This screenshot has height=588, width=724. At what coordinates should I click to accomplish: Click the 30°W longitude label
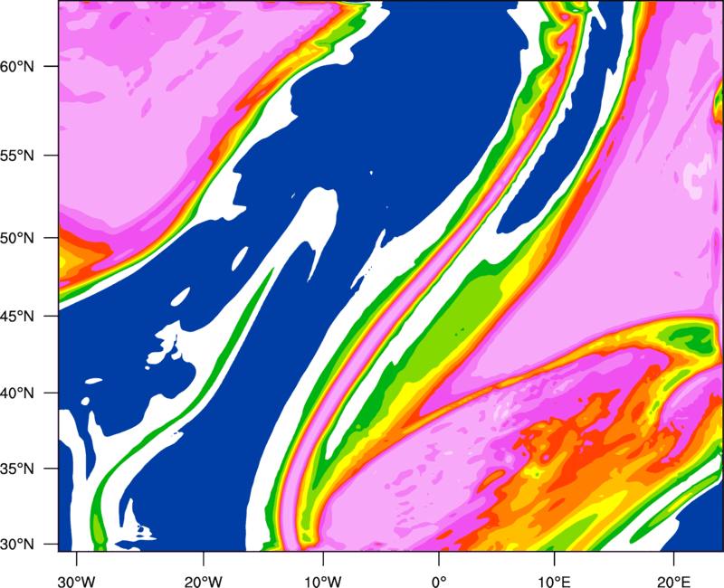(77, 582)
